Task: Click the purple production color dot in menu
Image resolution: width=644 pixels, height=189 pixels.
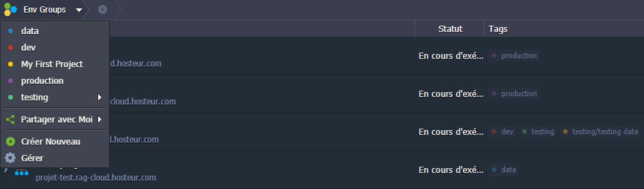Action: pos(11,81)
